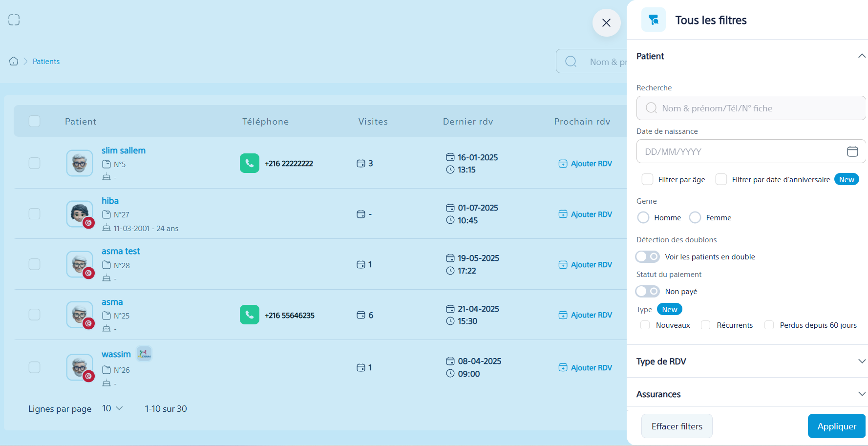Click the home icon in the breadcrumb
The image size is (868, 446).
point(13,61)
